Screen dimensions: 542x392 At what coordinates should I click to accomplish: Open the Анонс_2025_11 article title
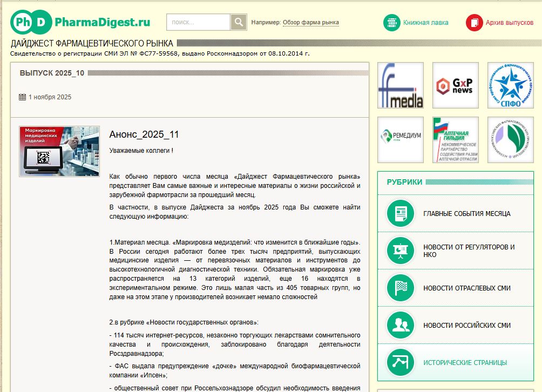point(144,134)
